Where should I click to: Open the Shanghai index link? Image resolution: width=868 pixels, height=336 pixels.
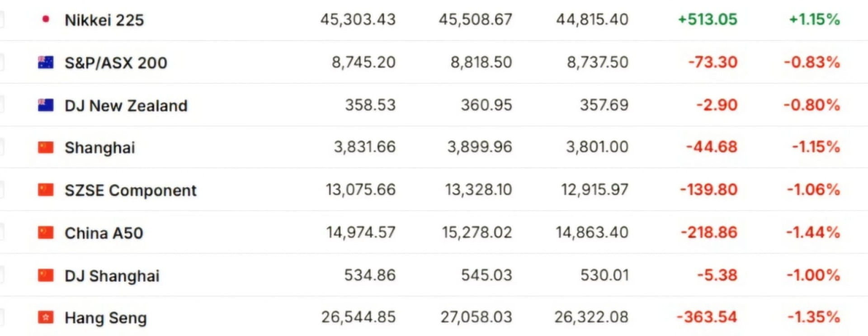coord(99,148)
